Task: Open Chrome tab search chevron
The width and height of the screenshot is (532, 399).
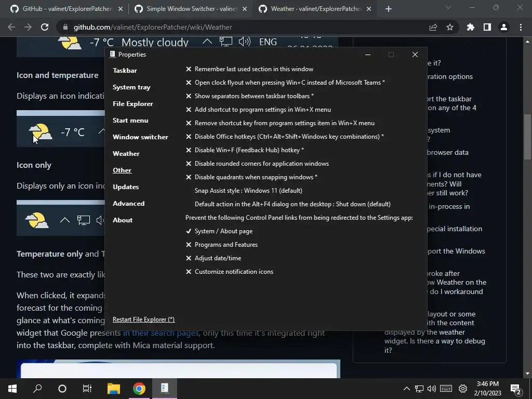Action: pos(448,7)
